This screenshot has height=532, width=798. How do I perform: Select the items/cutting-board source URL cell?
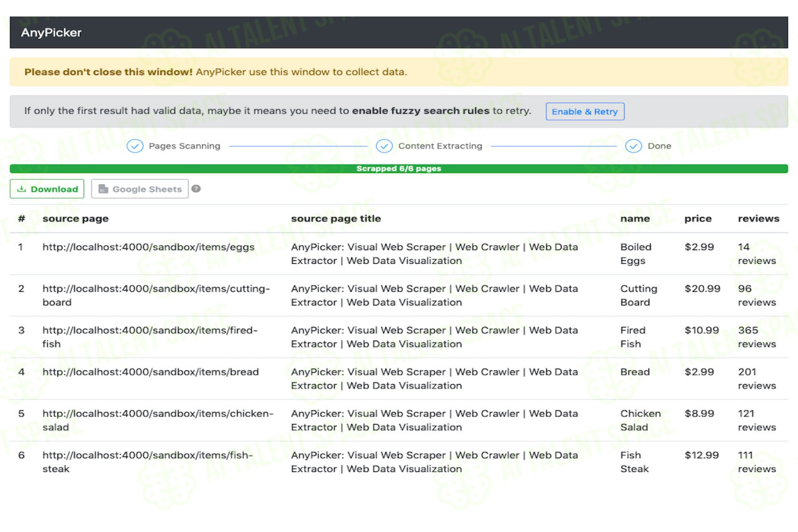point(156,295)
